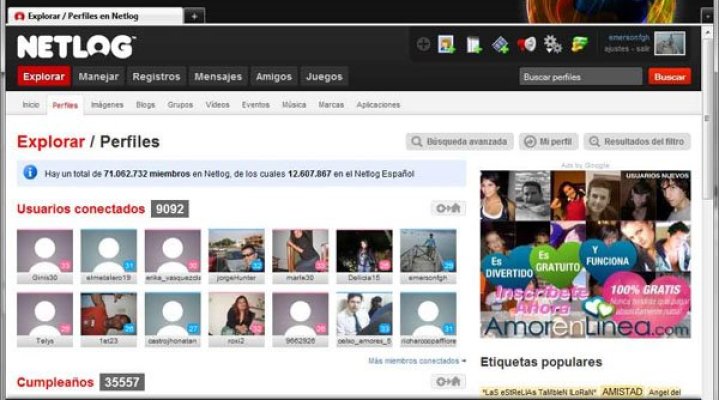Click the red Explorar breadcrumb heading link

pos(51,142)
